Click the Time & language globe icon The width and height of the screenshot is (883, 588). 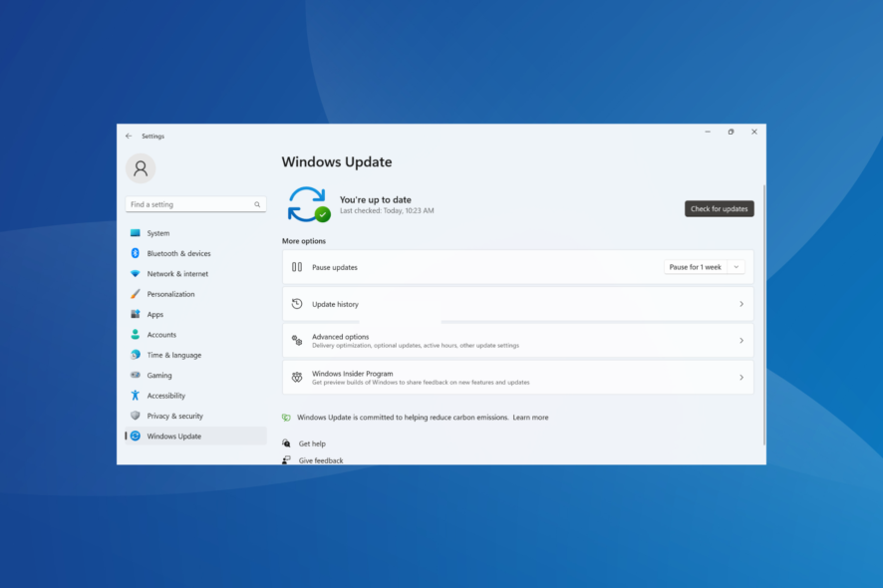click(x=136, y=355)
